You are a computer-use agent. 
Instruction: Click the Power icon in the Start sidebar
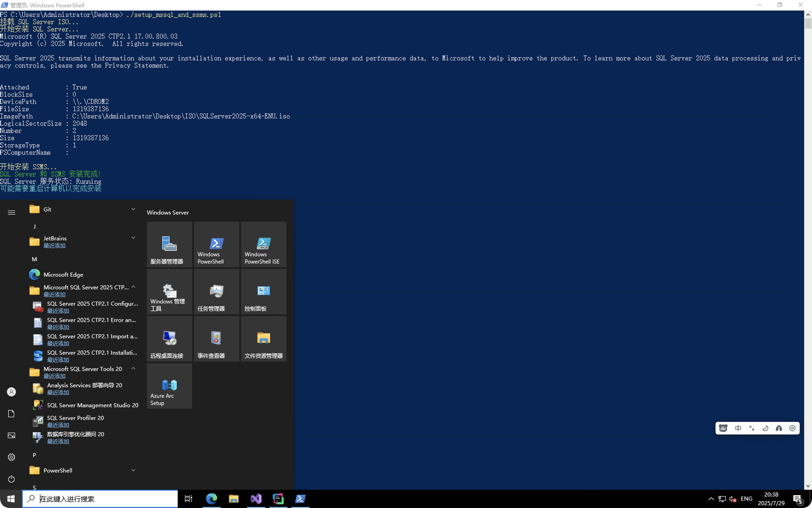point(11,479)
